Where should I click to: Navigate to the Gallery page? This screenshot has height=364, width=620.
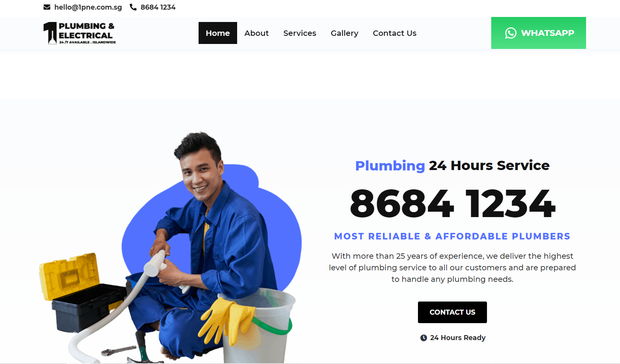point(344,33)
